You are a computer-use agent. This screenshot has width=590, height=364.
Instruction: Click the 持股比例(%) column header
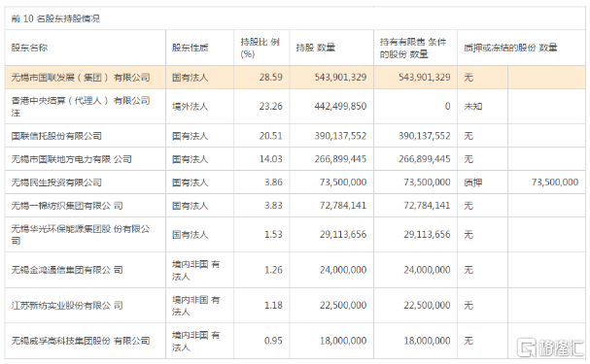260,48
